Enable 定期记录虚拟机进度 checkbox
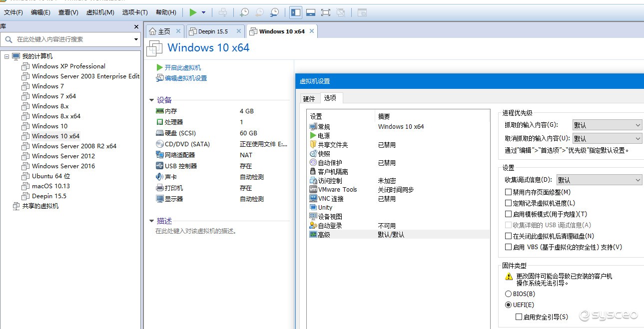Viewport: 644px width, 329px height. pyautogui.click(x=509, y=203)
